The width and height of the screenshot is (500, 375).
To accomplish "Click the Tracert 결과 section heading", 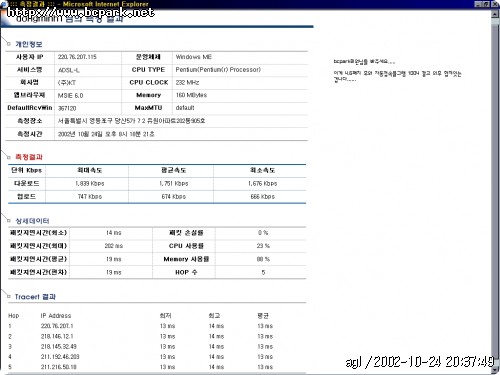I will coord(35,297).
